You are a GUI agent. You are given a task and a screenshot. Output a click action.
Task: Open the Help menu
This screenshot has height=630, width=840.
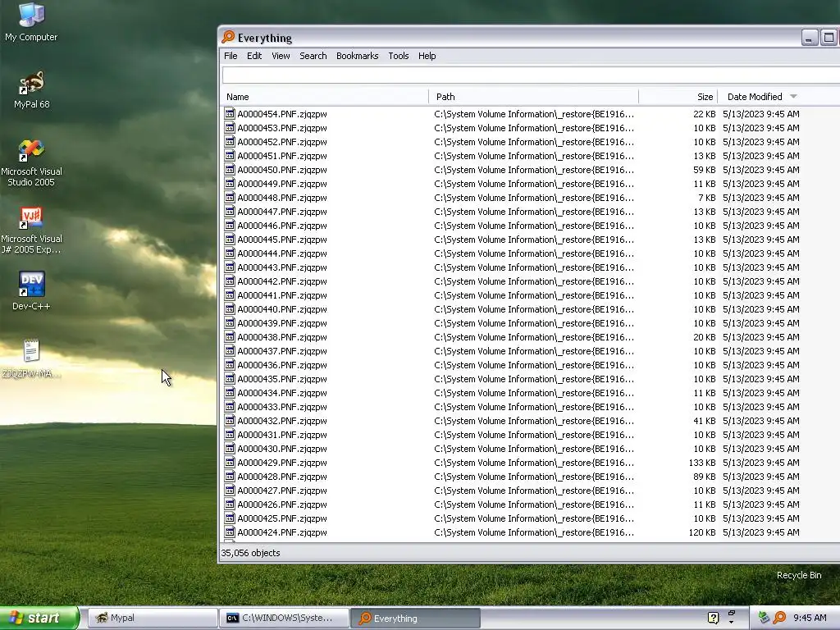[427, 56]
